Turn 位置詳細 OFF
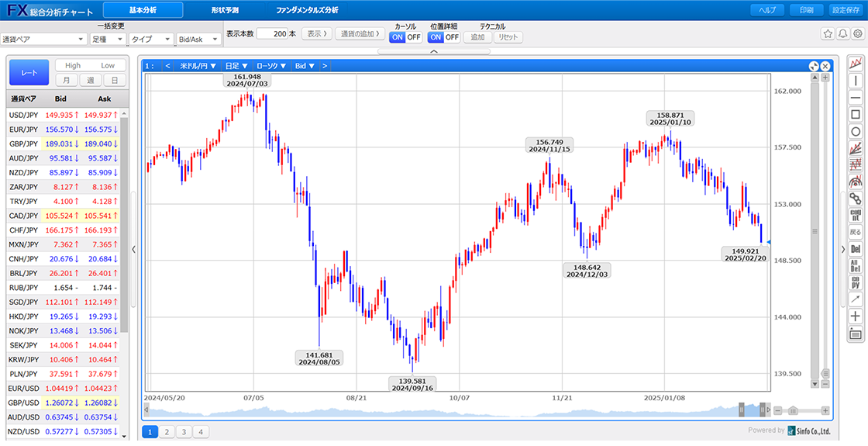 pos(453,37)
